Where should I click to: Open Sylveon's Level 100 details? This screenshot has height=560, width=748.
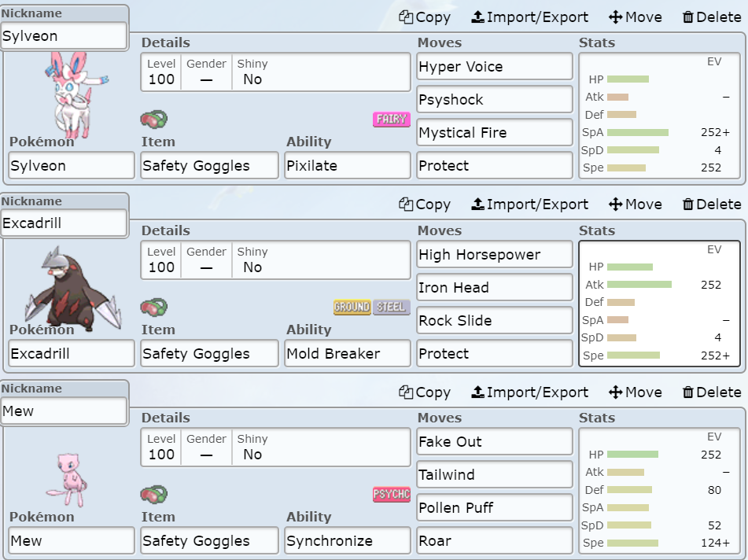[x=161, y=72]
